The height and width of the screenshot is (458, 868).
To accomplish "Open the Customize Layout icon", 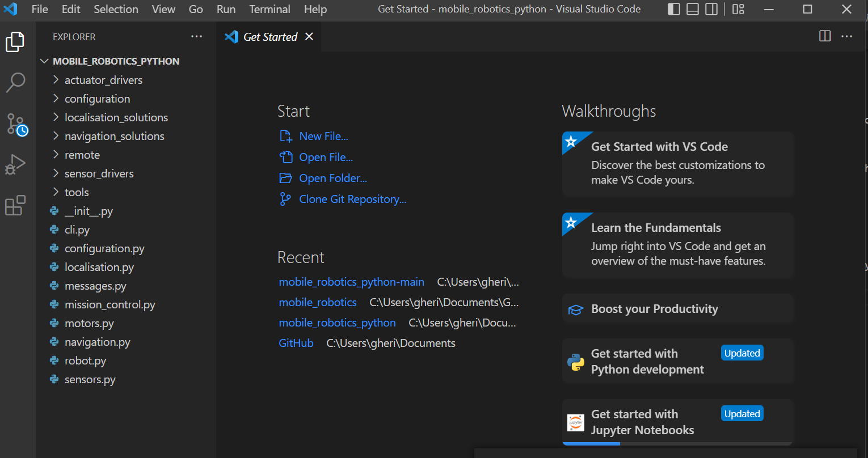I will pos(738,9).
